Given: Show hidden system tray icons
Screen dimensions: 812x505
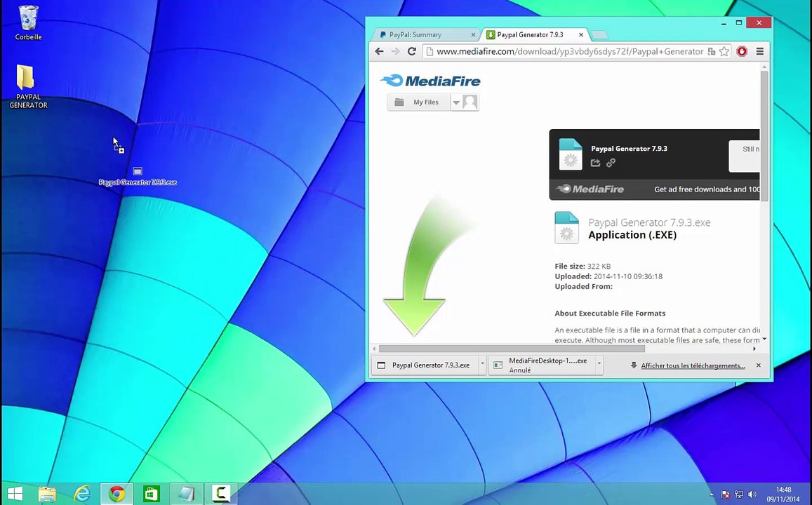Looking at the screenshot, I should pyautogui.click(x=712, y=494).
